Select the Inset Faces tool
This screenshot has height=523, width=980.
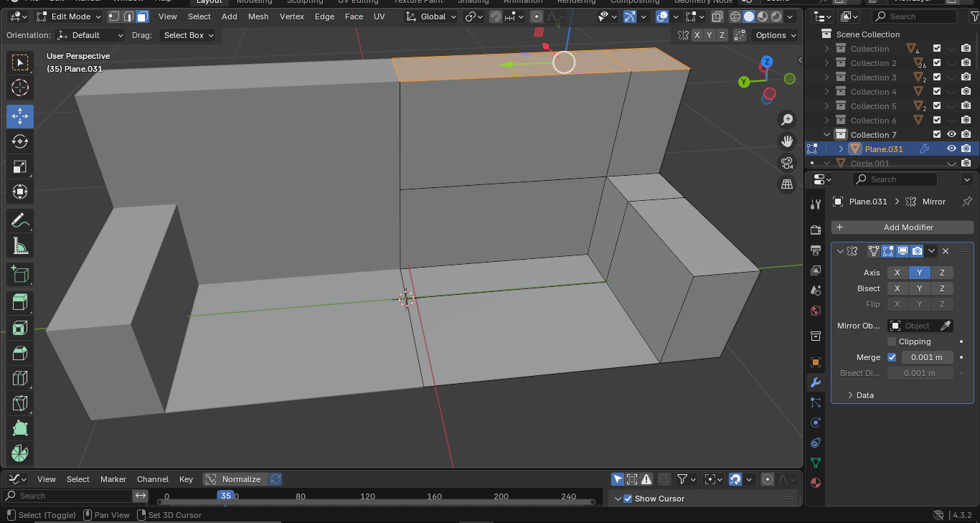pos(20,328)
